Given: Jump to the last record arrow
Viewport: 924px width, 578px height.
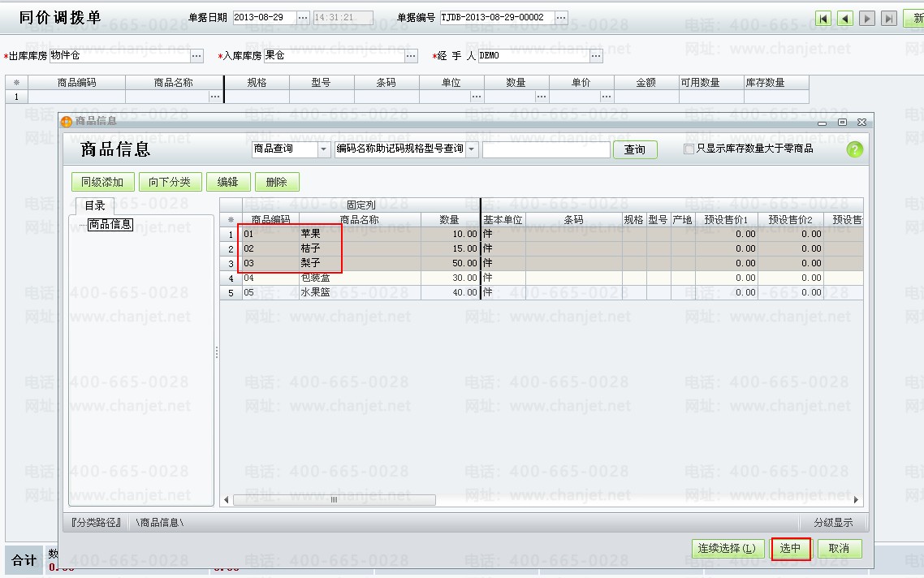Looking at the screenshot, I should (x=889, y=19).
